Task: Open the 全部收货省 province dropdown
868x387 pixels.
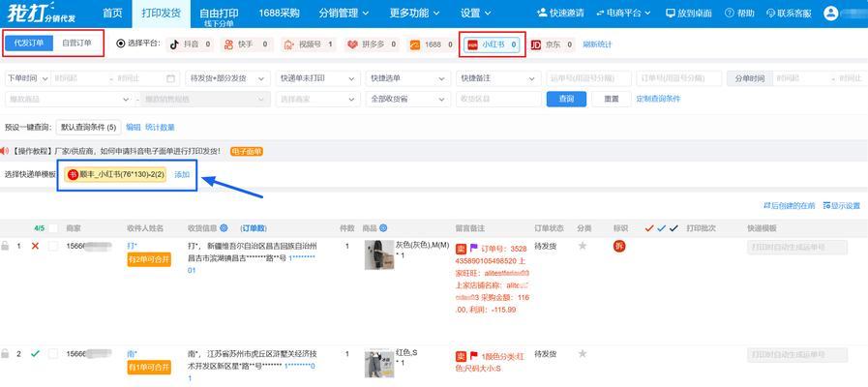Action: [x=408, y=99]
